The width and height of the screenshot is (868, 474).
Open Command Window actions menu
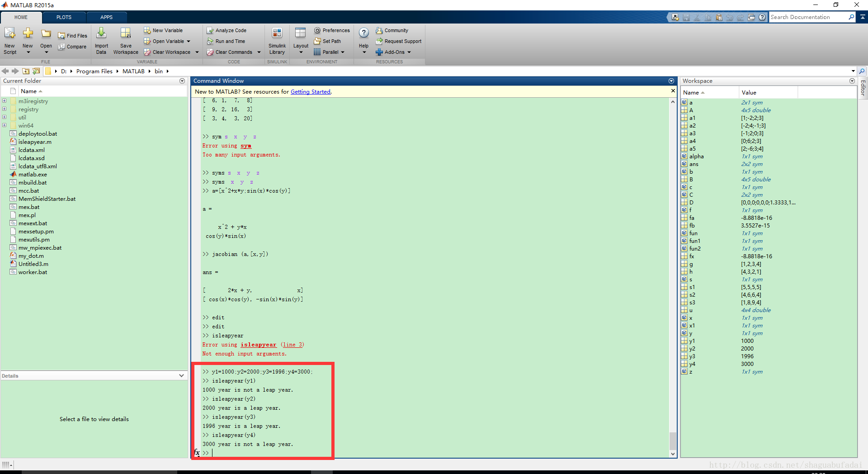pyautogui.click(x=671, y=81)
